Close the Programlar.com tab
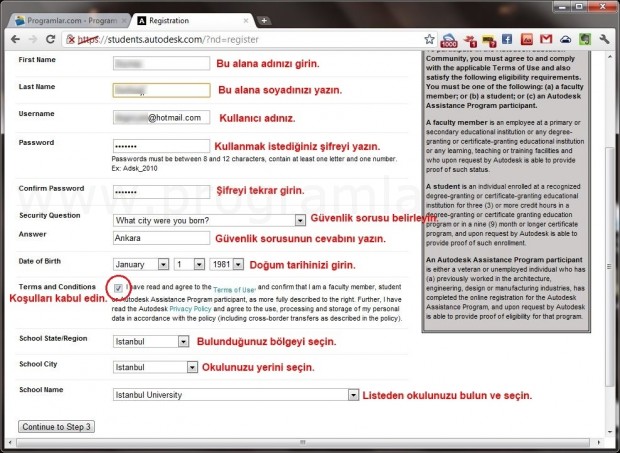620x453 pixels. pos(125,21)
